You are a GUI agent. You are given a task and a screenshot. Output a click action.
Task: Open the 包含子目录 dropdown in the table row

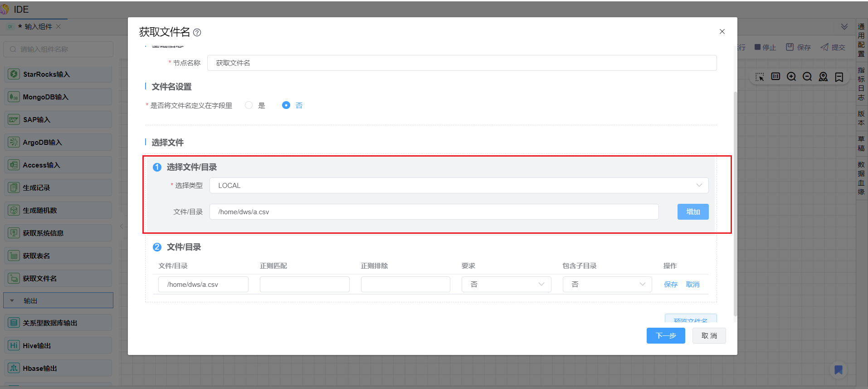click(x=607, y=284)
